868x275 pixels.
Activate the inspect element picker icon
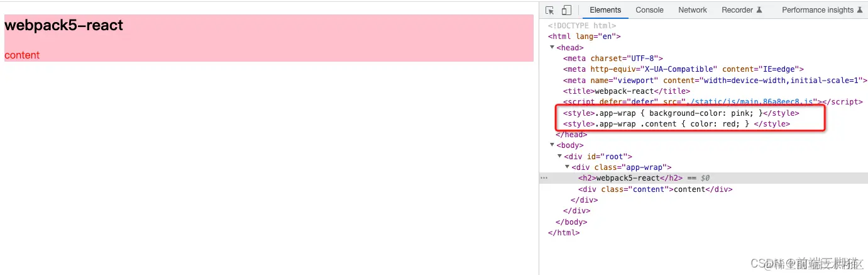(x=550, y=10)
